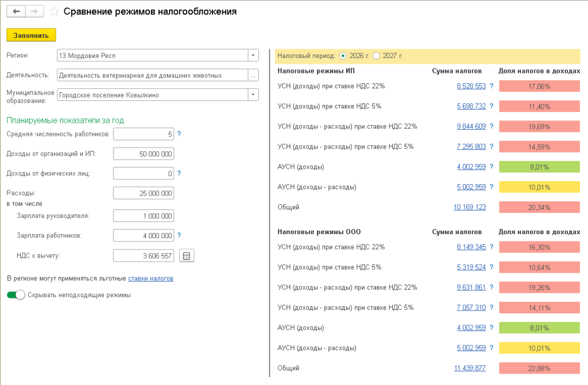This screenshot has width=588, height=385.
Task: Select the 2026 г. tax period
Action: tap(343, 56)
